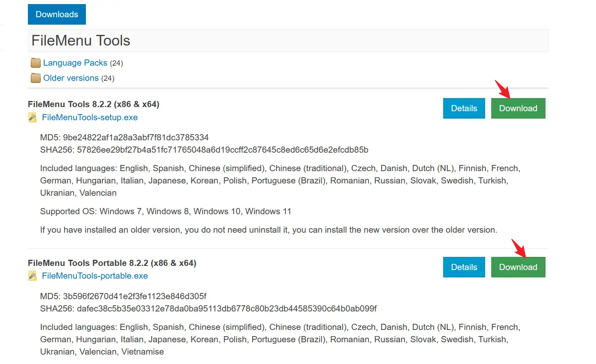This screenshot has height=364, width=596.
Task: Click the FileMenu Tools 8.2.2 (x86 & x64) title
Action: coord(94,104)
